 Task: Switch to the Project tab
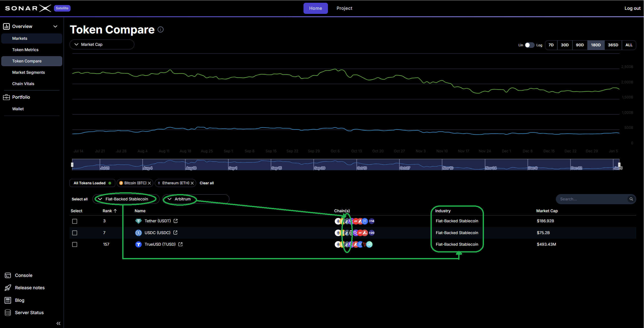coord(344,8)
